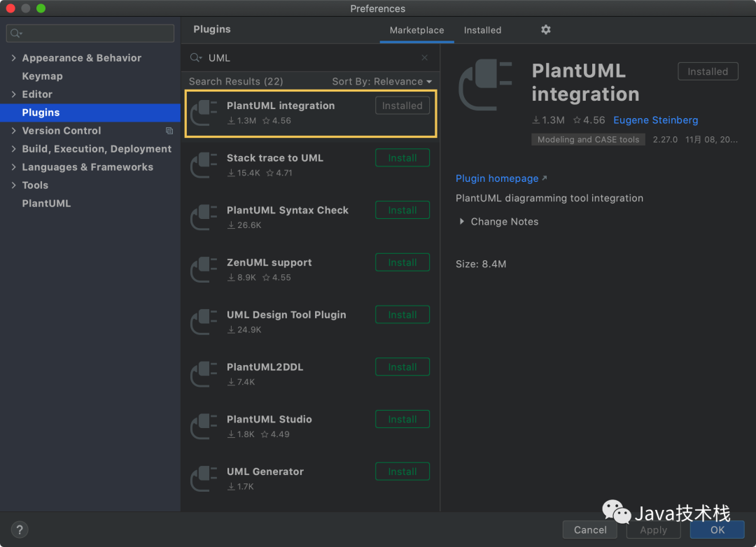Confirm preferences with the OK button
Screen dimensions: 756x547
[717, 530]
